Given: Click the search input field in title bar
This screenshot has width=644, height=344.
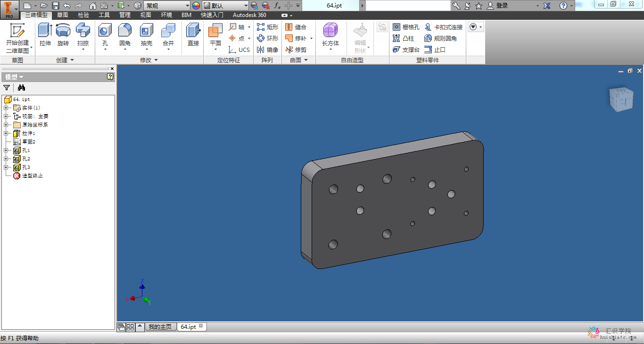Looking at the screenshot, I should [408, 6].
